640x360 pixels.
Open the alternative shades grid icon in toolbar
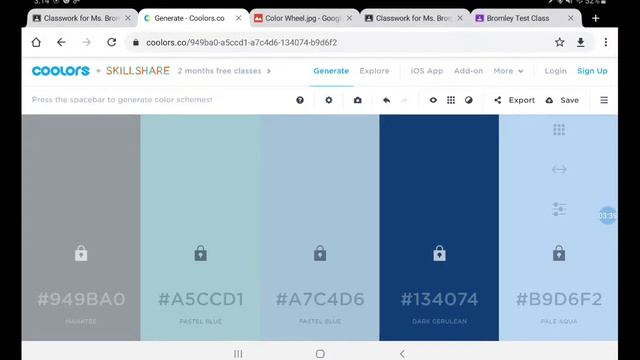tap(451, 100)
